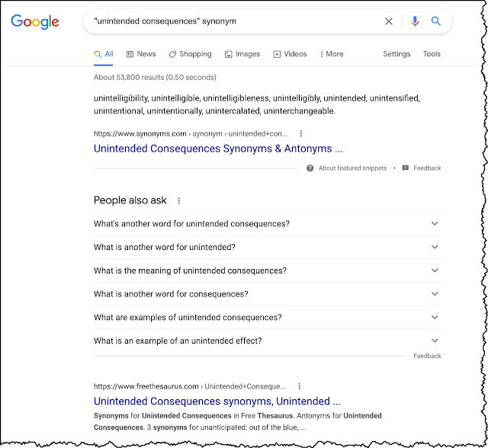Screen dimensions: 488x448
Task: Click the Google logo
Action: coord(35,21)
